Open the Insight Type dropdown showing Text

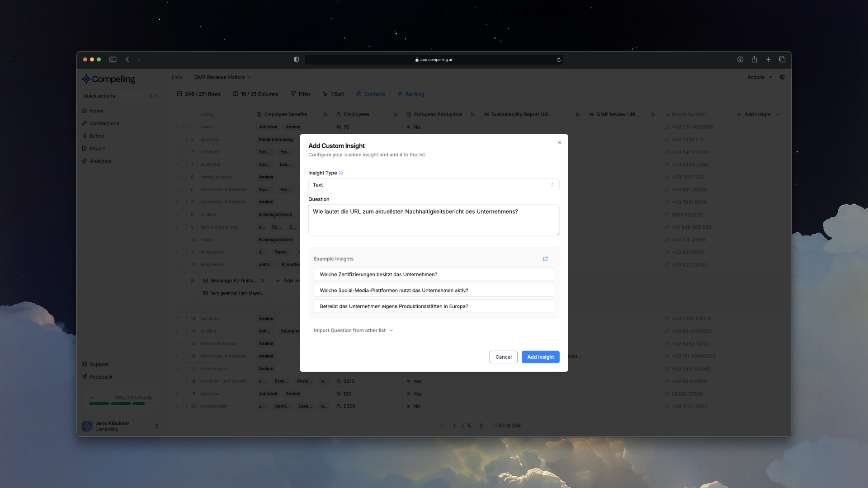(x=434, y=185)
